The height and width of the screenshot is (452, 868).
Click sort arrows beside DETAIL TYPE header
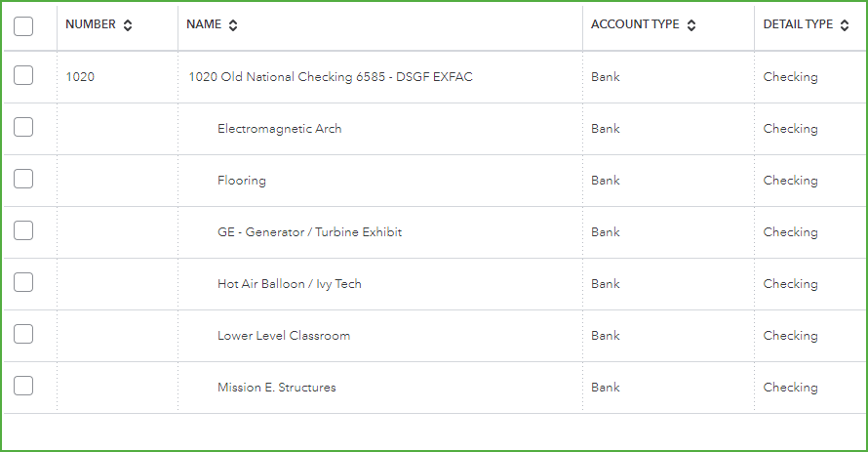(844, 25)
